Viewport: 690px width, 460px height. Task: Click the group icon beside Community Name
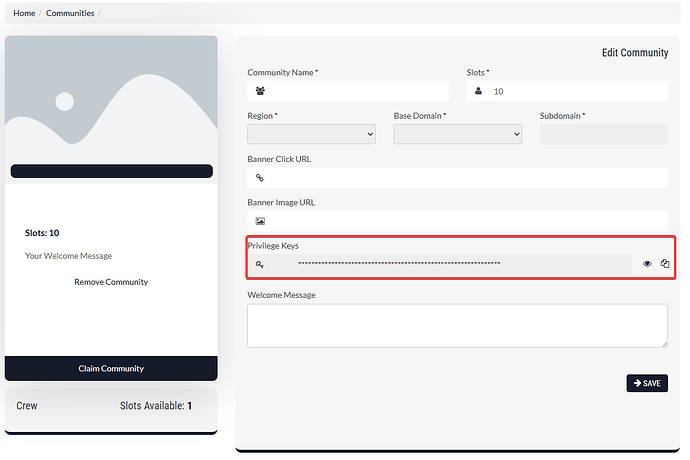260,91
